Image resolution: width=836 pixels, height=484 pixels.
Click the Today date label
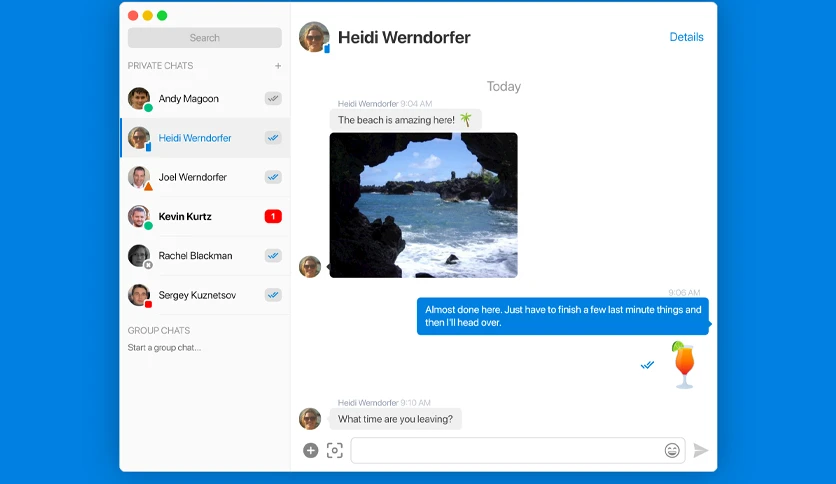(503, 86)
